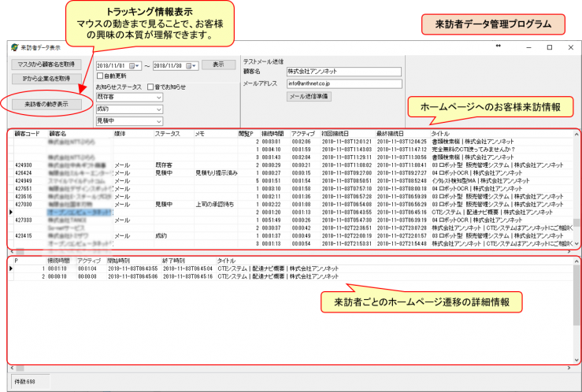Click the IPから企業名を取得 button
The width and height of the screenshot is (582, 392).
(x=46, y=78)
